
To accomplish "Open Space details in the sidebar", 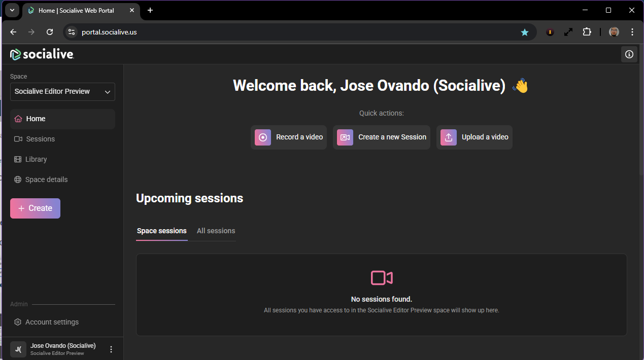I will tap(62, 179).
